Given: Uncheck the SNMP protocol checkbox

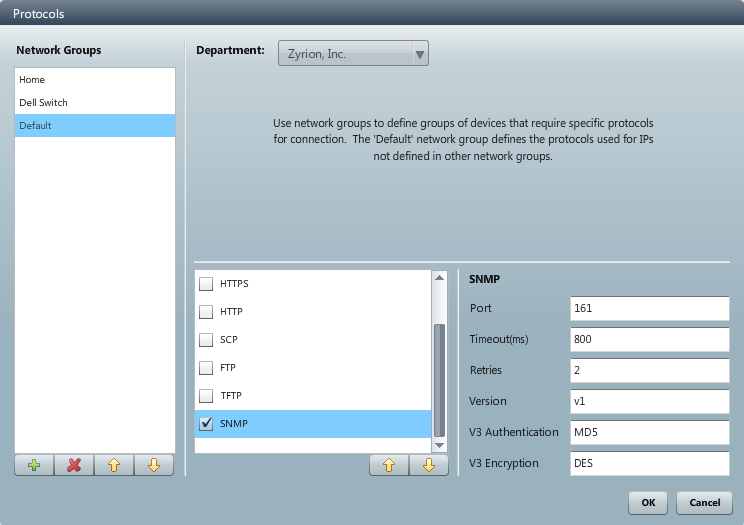Looking at the screenshot, I should click(x=206, y=424).
